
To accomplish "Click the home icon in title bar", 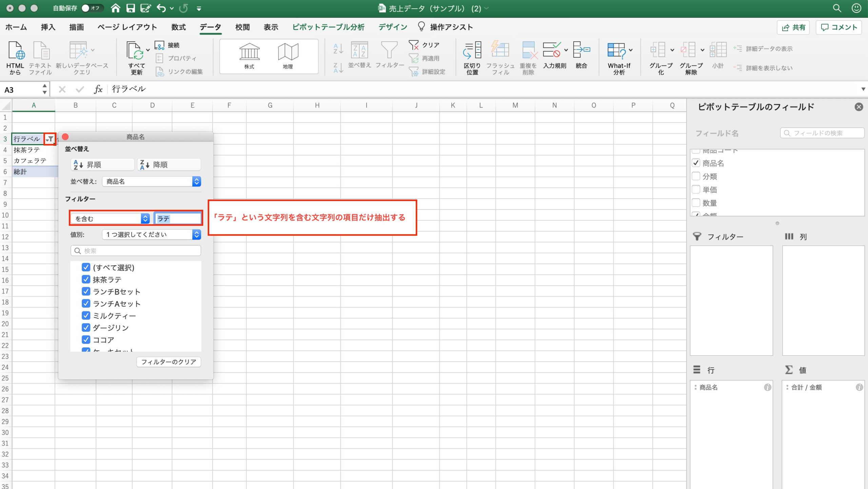I will click(x=115, y=8).
